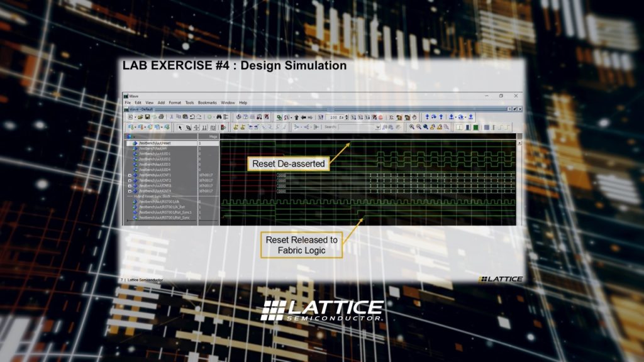
Task: Click the curved blue Step Over icon
Action: pyautogui.click(x=434, y=118)
